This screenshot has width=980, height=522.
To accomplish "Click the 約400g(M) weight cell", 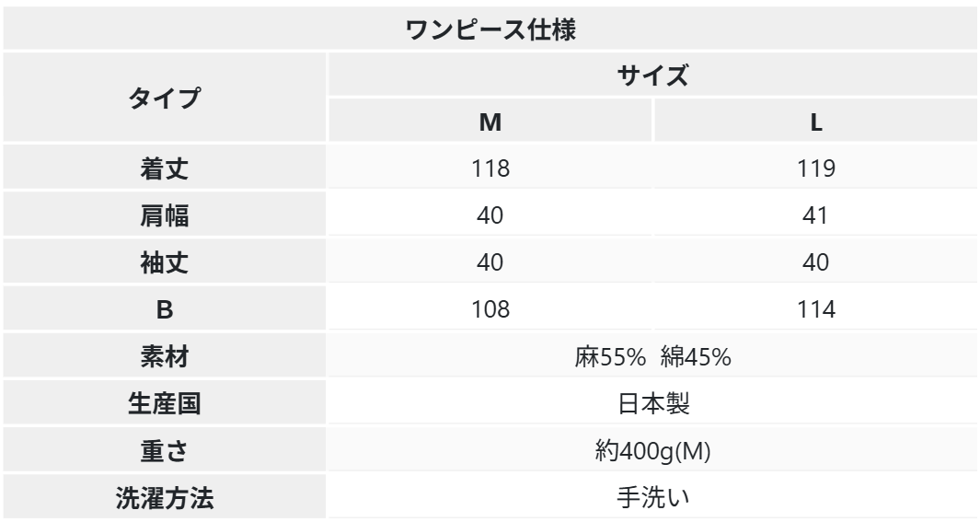I will pos(653,450).
